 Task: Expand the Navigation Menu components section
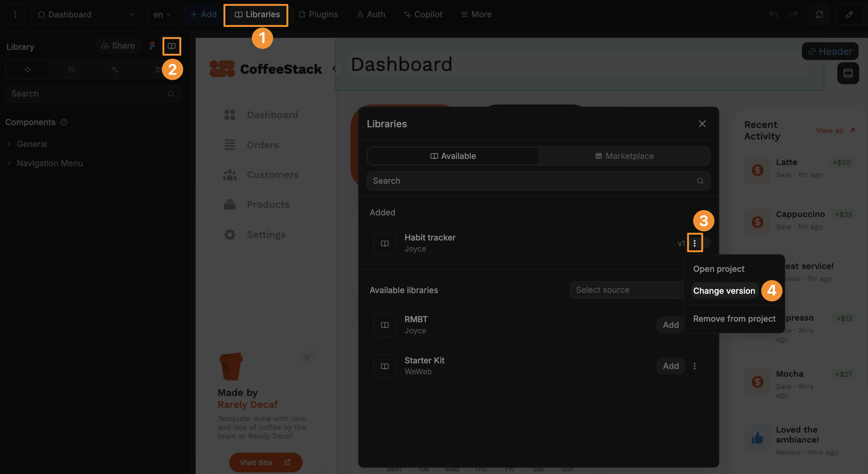50,163
